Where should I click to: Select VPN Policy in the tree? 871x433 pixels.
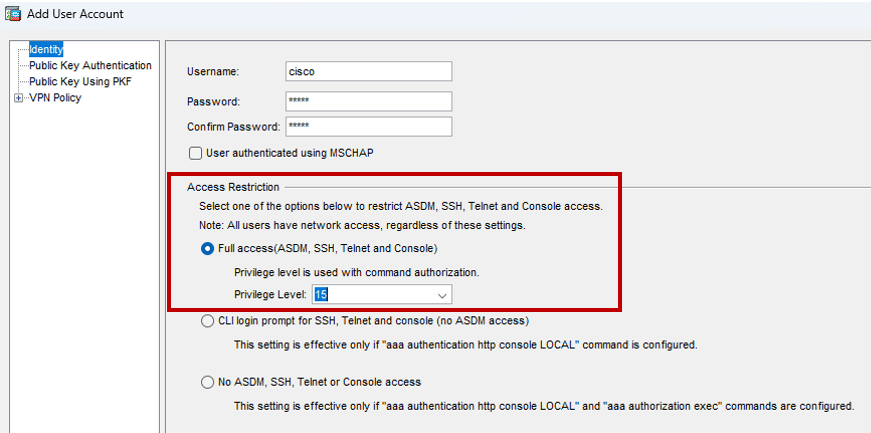(x=55, y=98)
